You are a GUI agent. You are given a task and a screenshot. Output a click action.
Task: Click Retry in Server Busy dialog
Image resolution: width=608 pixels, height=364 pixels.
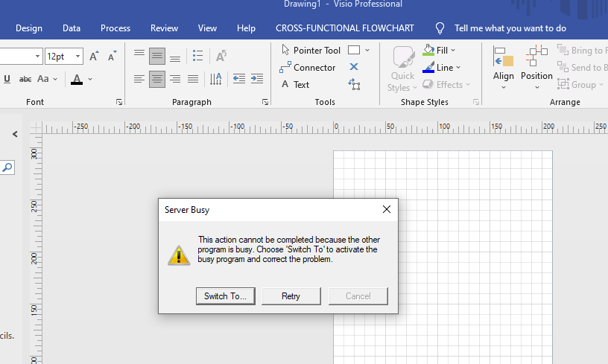(x=291, y=296)
